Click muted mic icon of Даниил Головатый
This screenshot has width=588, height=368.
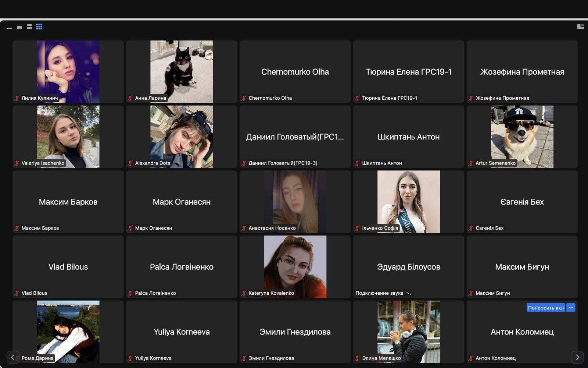[x=244, y=163]
